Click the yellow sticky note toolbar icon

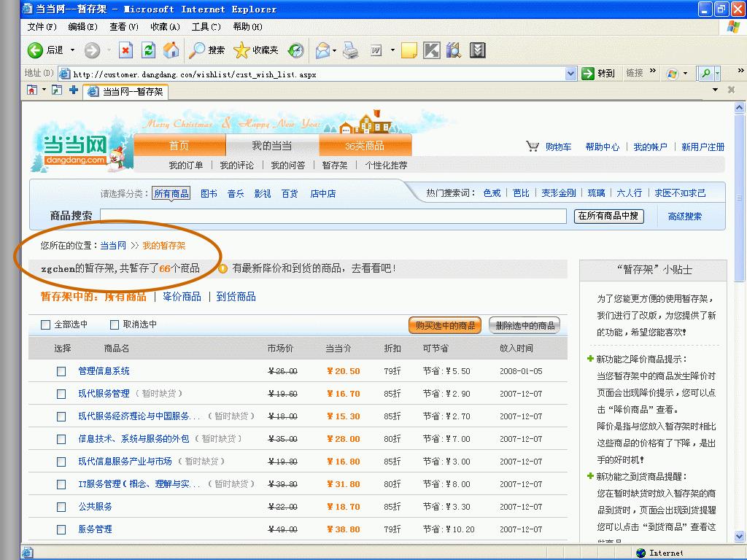click(409, 50)
